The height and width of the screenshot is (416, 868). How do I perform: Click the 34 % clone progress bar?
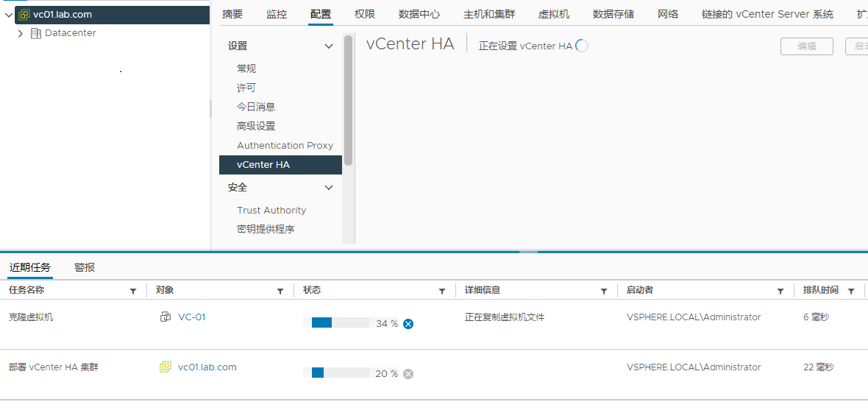[x=336, y=323]
